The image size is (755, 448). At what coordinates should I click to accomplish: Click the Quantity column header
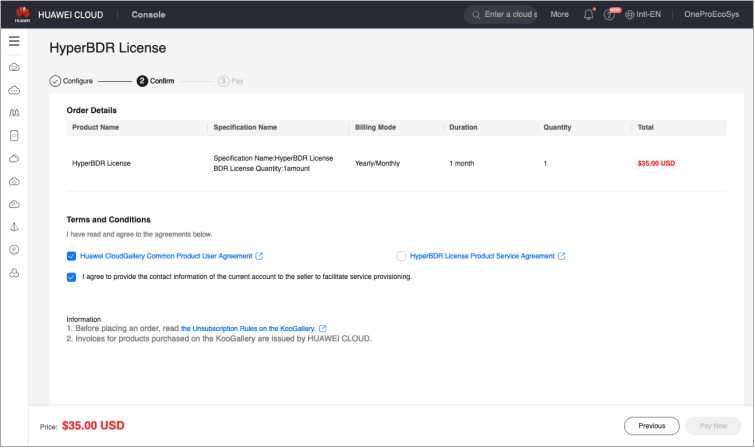point(557,127)
